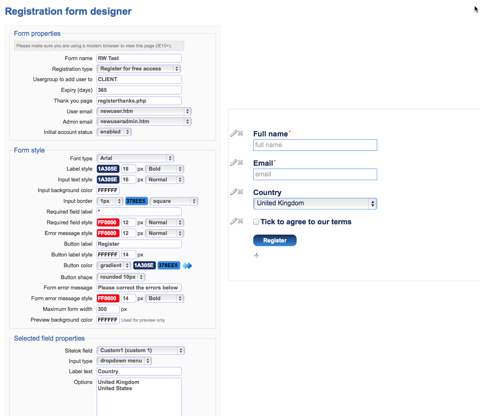
Task: Edit the Full name field with its pencil icon
Action: (233, 133)
